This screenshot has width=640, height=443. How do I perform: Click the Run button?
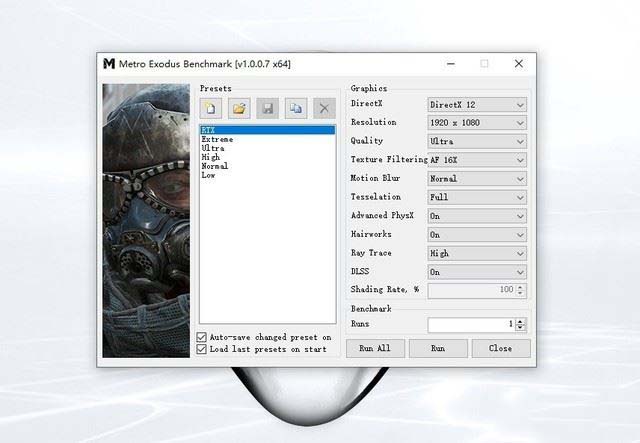click(x=438, y=348)
